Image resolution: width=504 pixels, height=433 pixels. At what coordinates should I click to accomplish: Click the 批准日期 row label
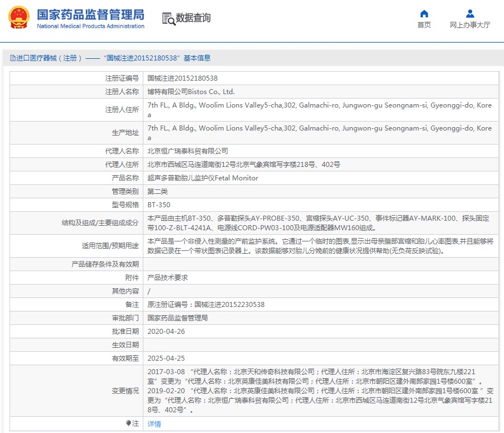tap(125, 332)
